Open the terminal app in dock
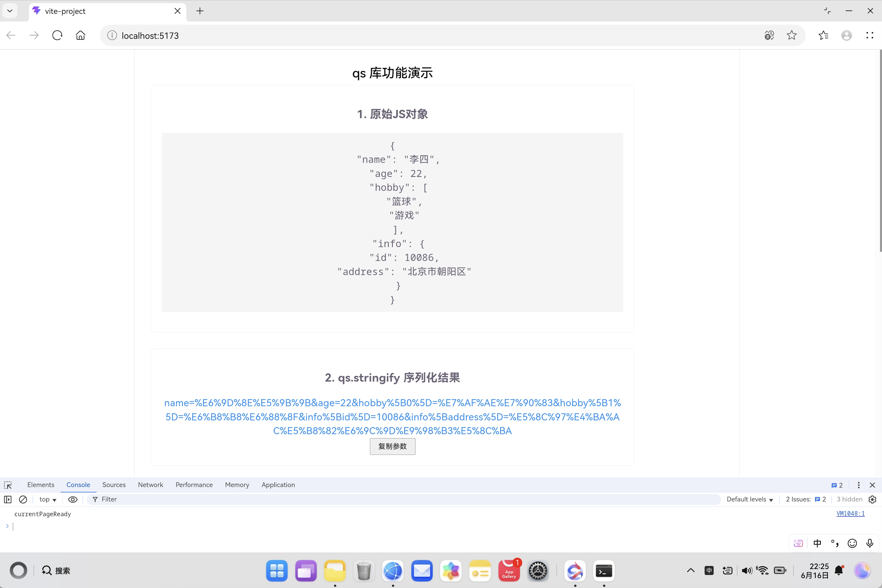882x588 pixels. [604, 571]
